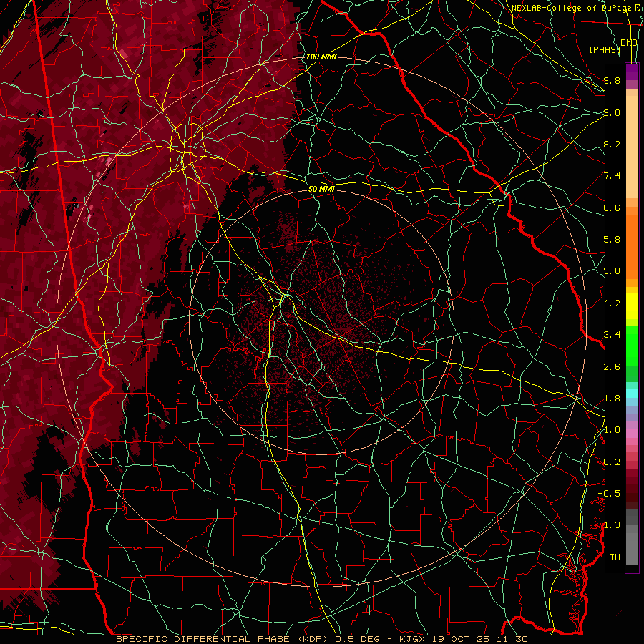Click the 2.6 value on color scale
The height and width of the screenshot is (644, 644).
[612, 367]
